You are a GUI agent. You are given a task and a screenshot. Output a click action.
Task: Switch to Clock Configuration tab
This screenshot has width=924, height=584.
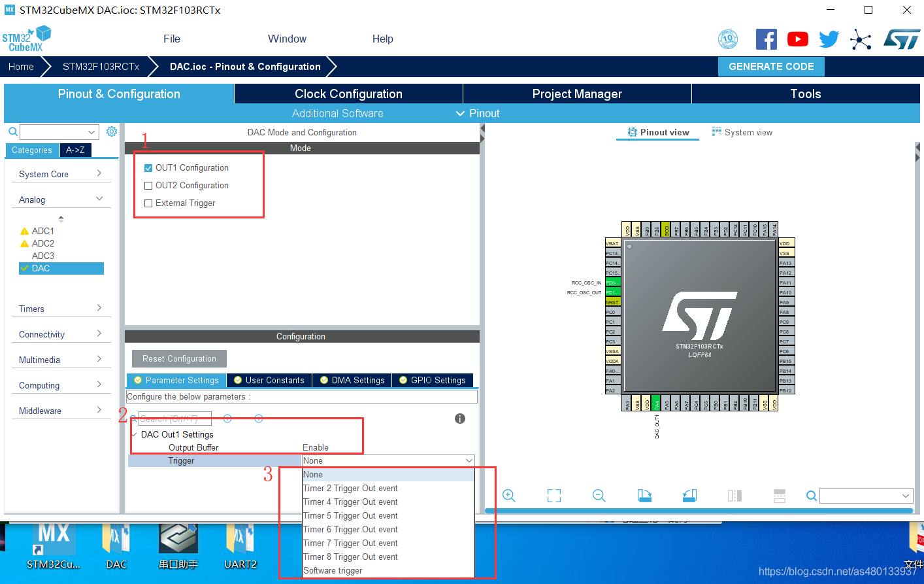pos(348,94)
